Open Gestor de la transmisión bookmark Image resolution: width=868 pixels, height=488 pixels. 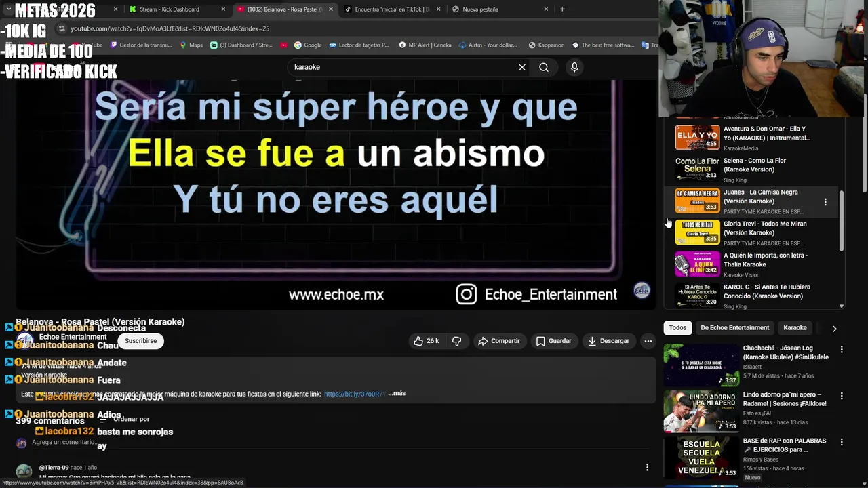(140, 45)
